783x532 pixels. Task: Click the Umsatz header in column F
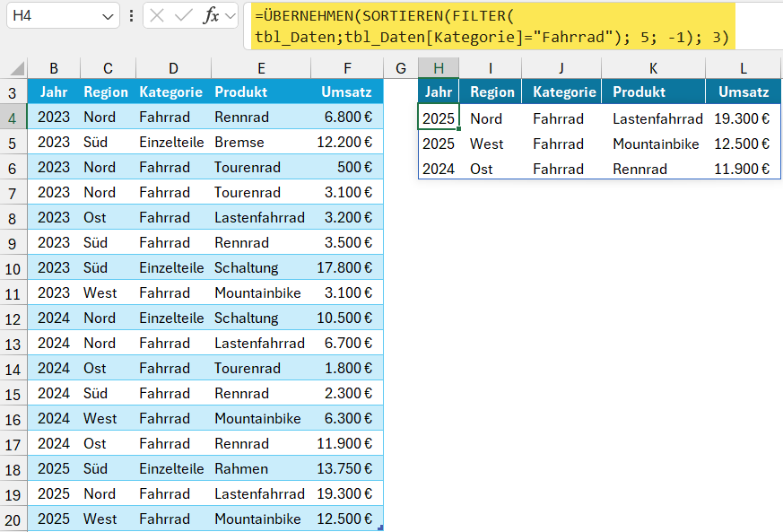coord(348,92)
